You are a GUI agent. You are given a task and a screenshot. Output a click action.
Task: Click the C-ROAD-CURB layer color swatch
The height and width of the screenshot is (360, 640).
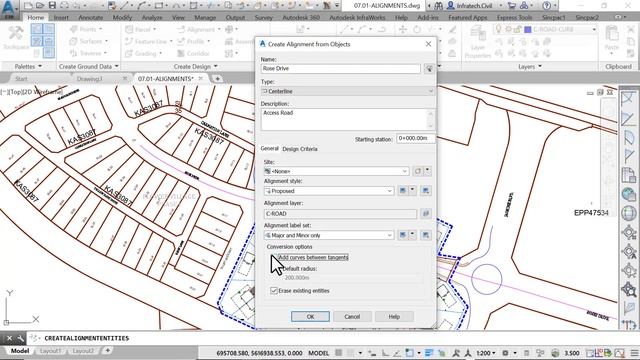click(527, 29)
